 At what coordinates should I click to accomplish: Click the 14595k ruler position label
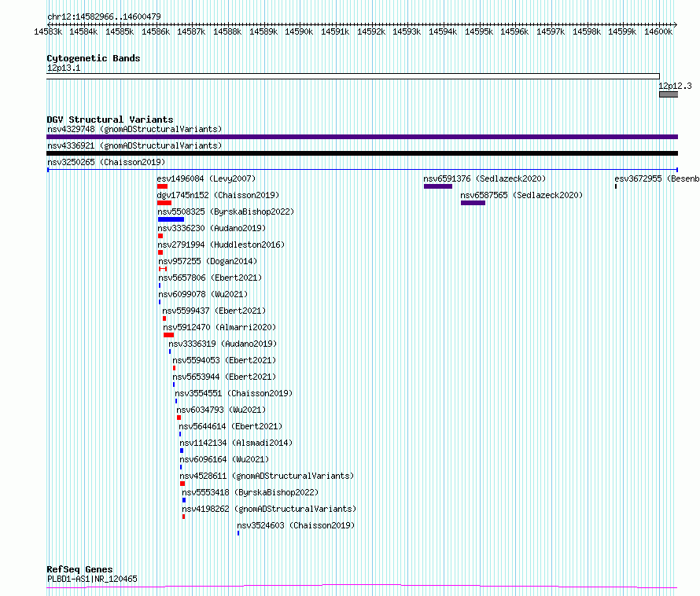coord(478,31)
